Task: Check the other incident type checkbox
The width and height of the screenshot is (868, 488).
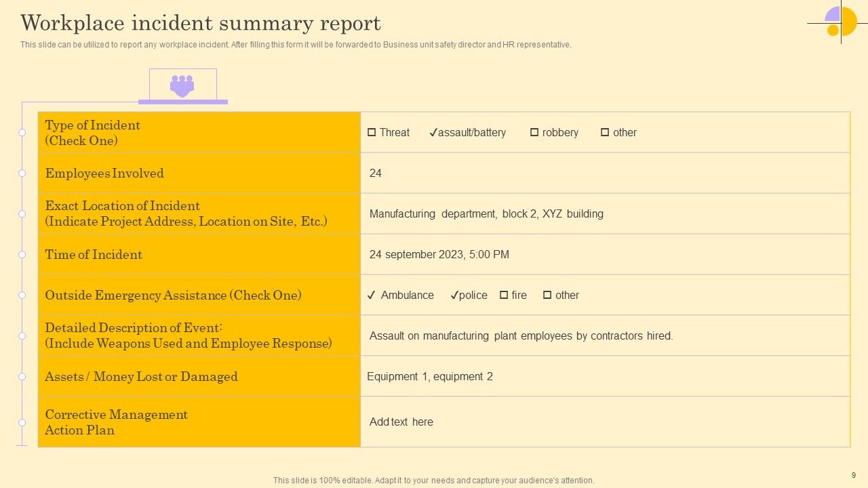Action: click(x=605, y=132)
